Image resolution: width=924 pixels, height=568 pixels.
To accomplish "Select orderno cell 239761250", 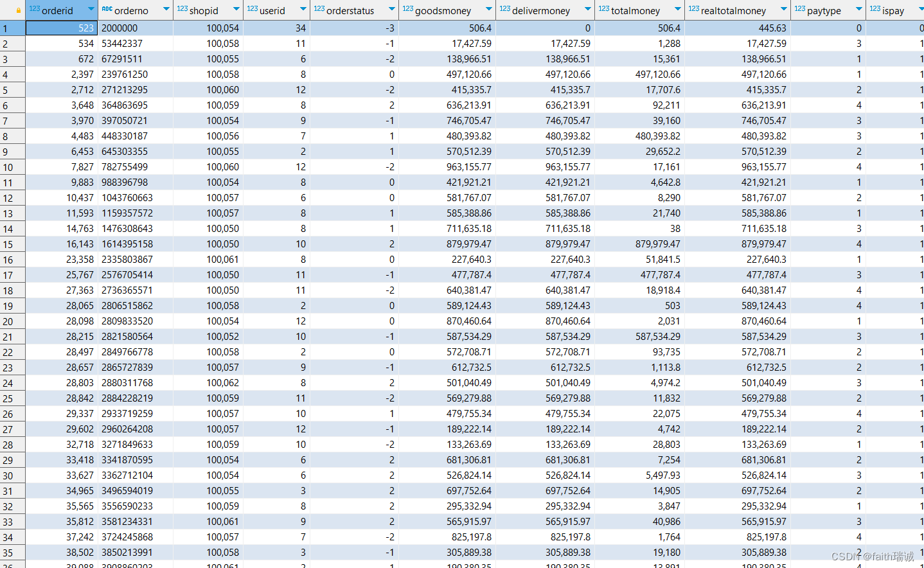I will click(136, 75).
